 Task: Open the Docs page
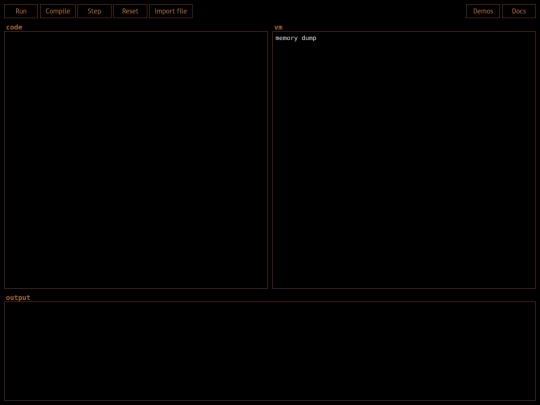519,11
